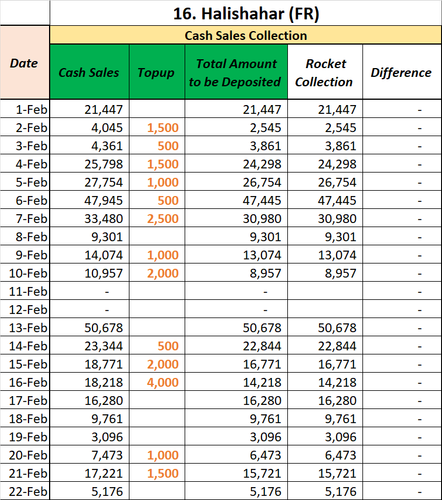
Task: Select the Cash Sales column header
Action: [x=89, y=72]
